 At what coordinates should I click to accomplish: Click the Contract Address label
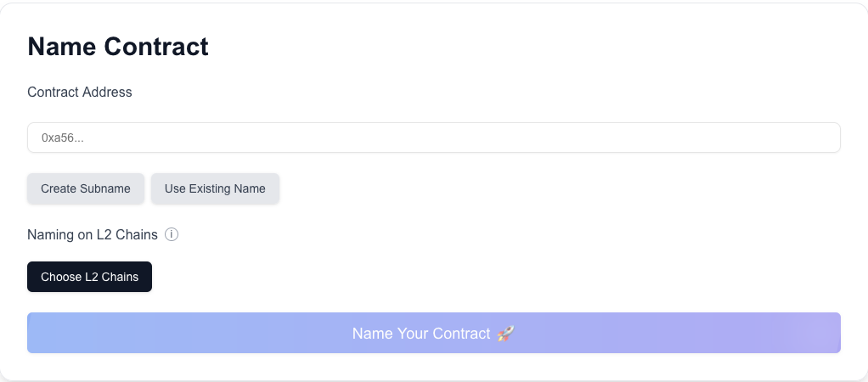pyautogui.click(x=80, y=92)
